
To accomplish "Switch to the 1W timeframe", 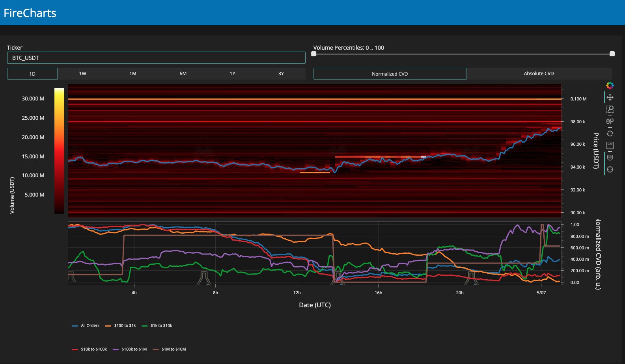I will point(82,74).
